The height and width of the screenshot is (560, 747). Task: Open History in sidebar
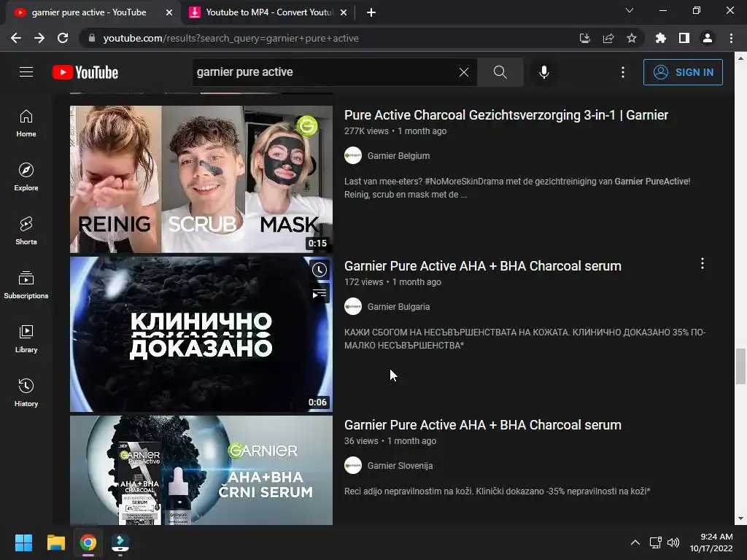tap(26, 392)
